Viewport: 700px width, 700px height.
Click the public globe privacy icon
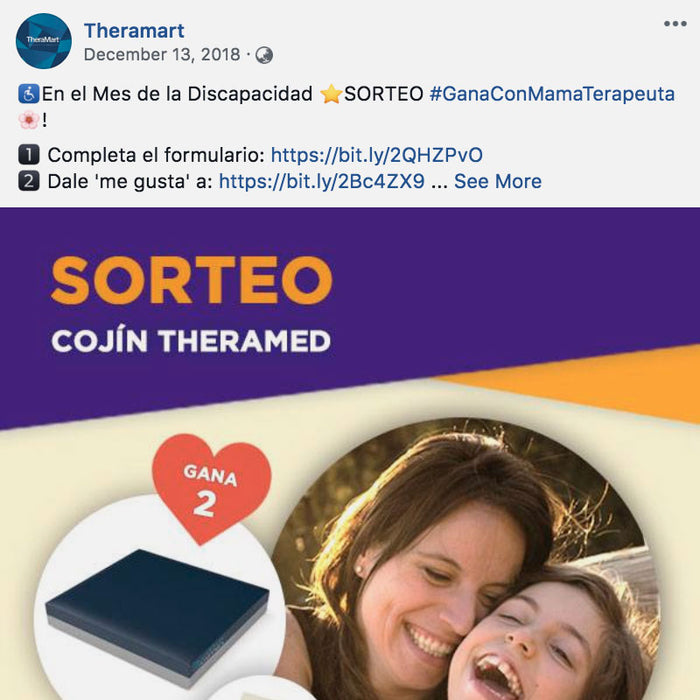pyautogui.click(x=264, y=55)
